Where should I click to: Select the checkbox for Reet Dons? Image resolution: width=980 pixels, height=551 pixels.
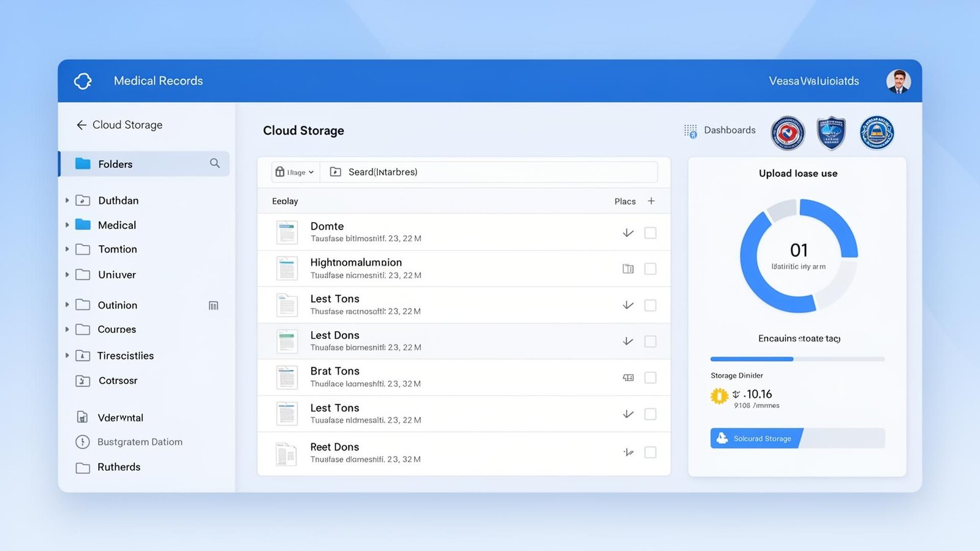[x=650, y=452]
